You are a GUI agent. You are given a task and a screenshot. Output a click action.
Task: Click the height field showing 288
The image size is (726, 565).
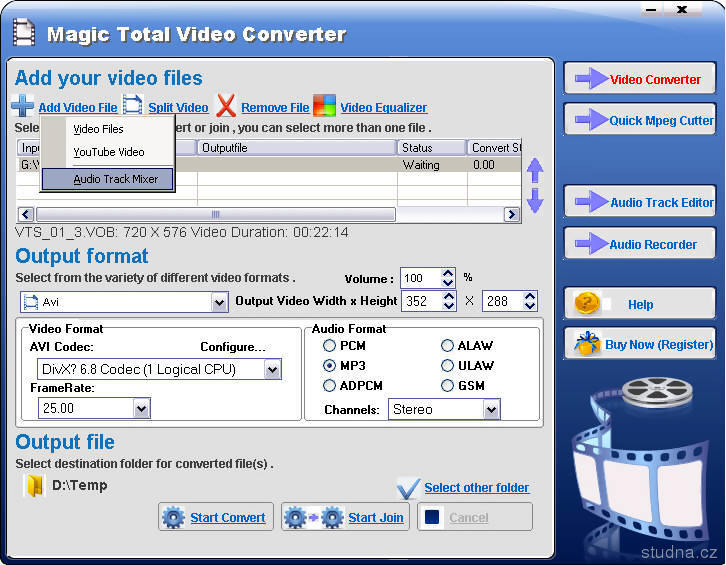[503, 301]
